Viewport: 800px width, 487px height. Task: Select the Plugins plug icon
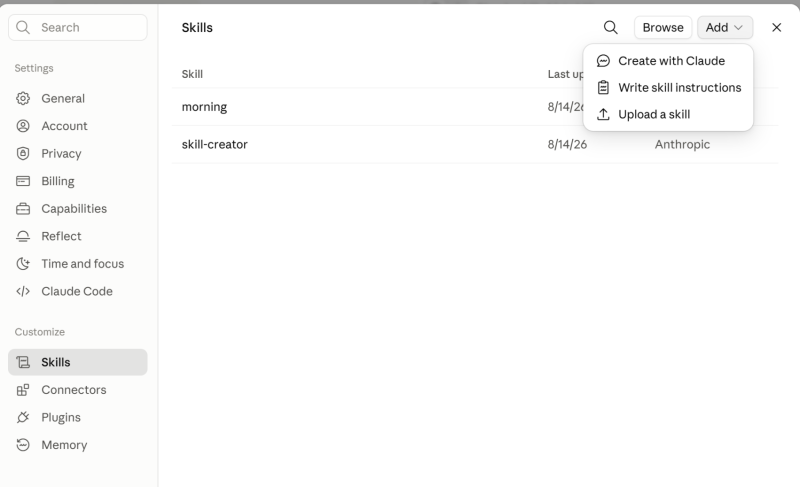coord(23,418)
